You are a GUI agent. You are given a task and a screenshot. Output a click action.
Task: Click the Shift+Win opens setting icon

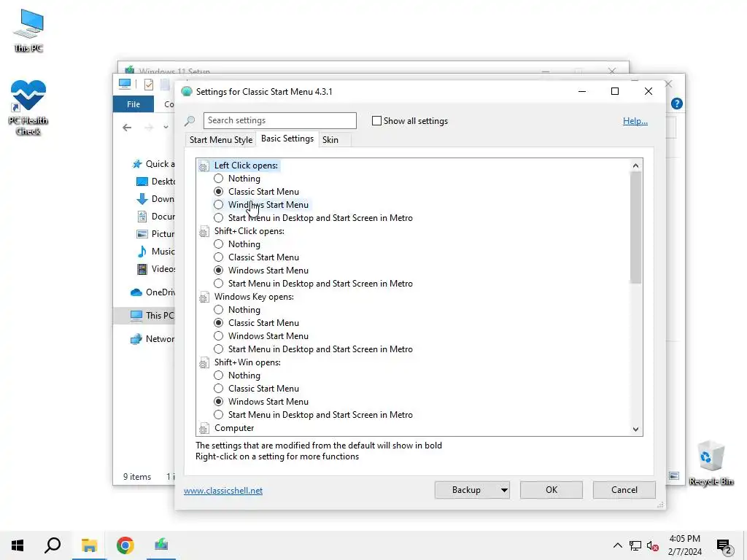pyautogui.click(x=204, y=363)
